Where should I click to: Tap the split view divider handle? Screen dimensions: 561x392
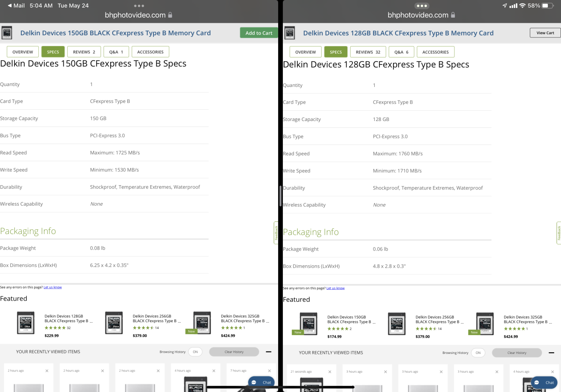[280, 196]
